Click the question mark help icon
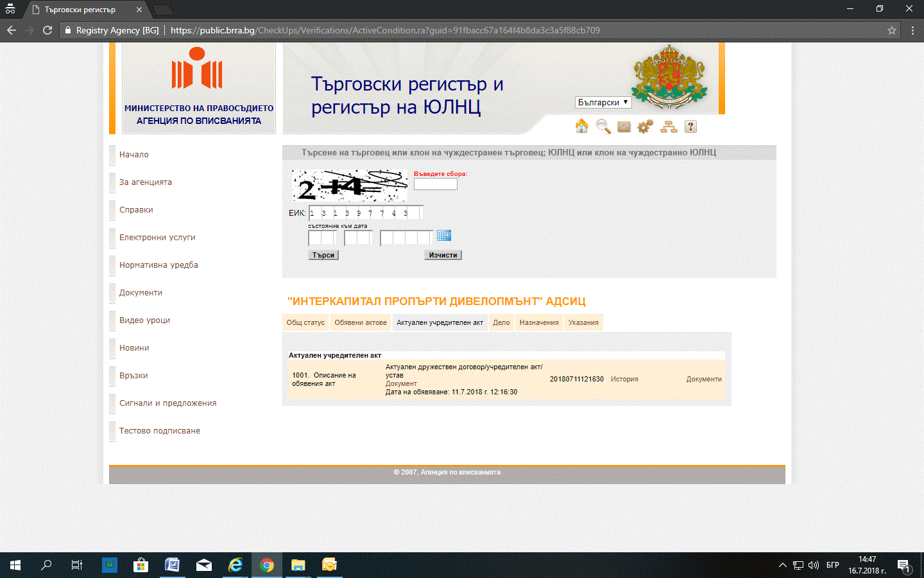 pyautogui.click(x=690, y=127)
